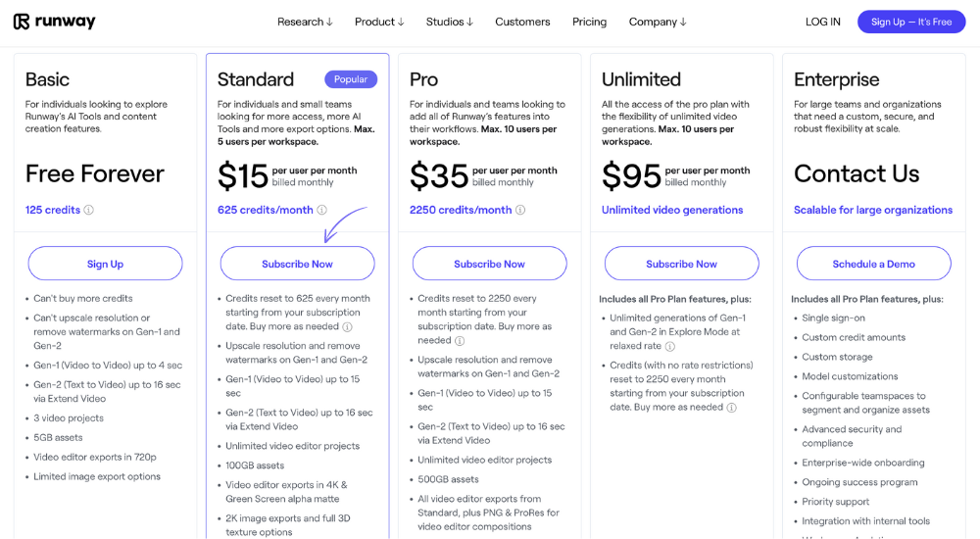Subscribe to the Standard plan

298,264
